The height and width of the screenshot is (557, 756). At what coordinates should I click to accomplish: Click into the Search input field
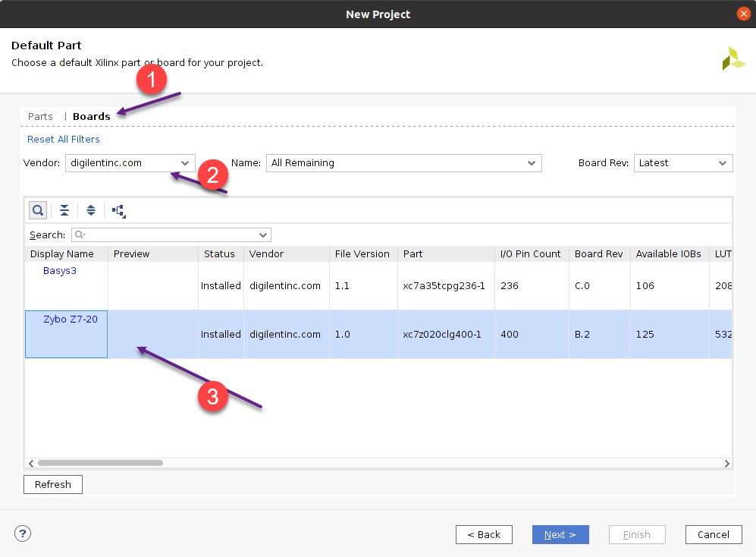pos(171,235)
